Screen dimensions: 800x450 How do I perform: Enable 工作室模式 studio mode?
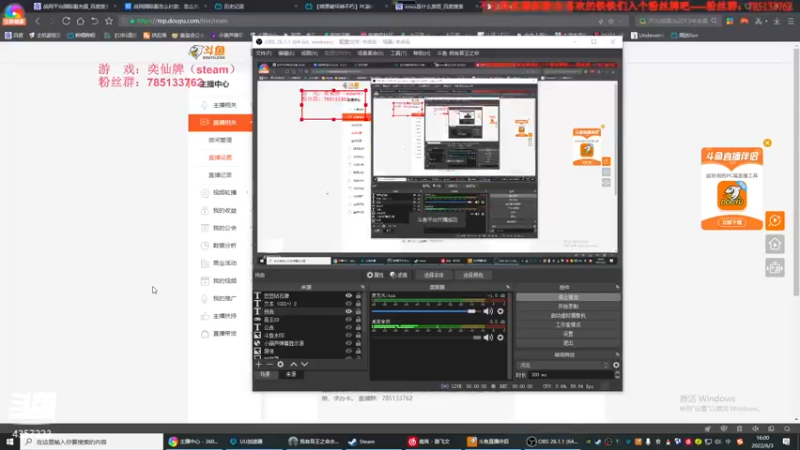coord(568,324)
